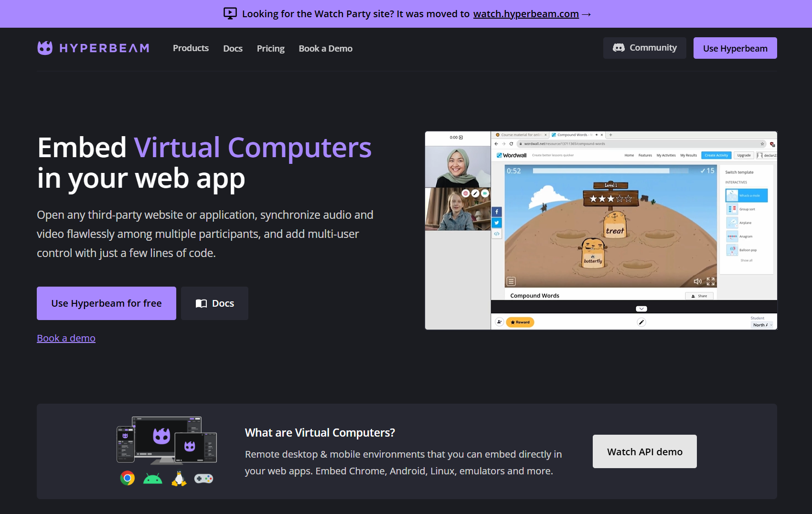This screenshot has width=812, height=514.
Task: Mute the game using the speaker icon
Action: (697, 281)
